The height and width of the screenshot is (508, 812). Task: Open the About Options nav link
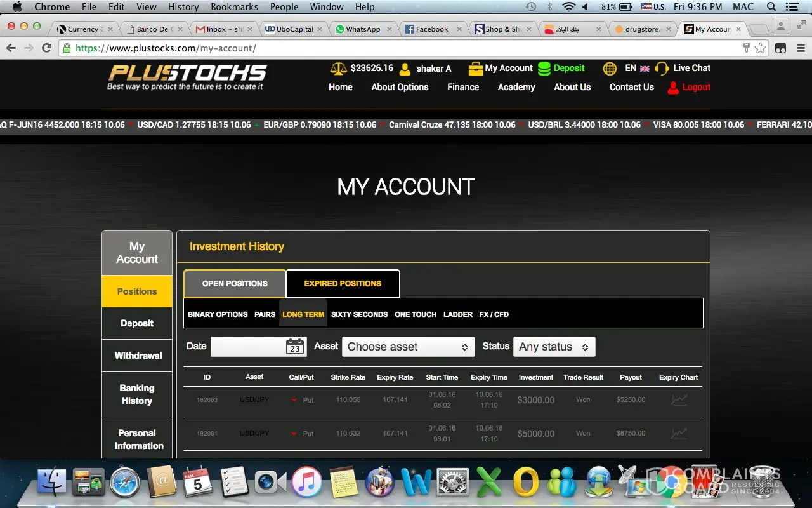400,88
